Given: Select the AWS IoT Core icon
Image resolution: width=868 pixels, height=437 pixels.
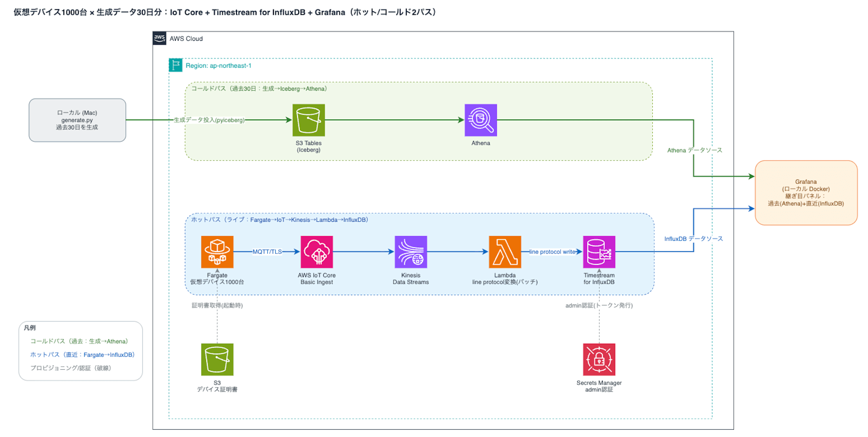Looking at the screenshot, I should (317, 252).
